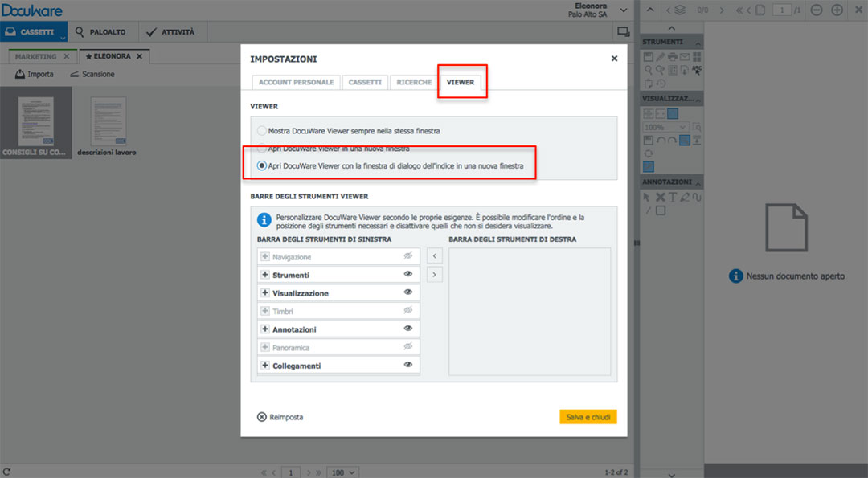Toggle visibility eye for Collegamenti toolbar
Image resolution: width=868 pixels, height=478 pixels.
408,365
